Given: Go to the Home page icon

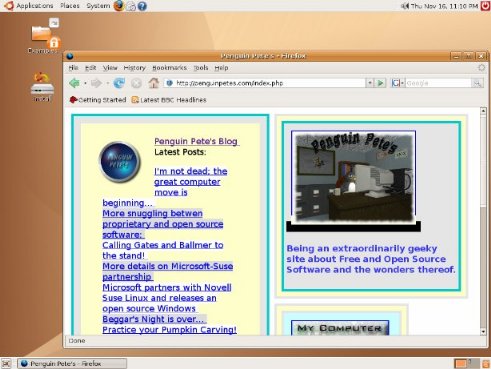Looking at the screenshot, I should click(x=153, y=83).
